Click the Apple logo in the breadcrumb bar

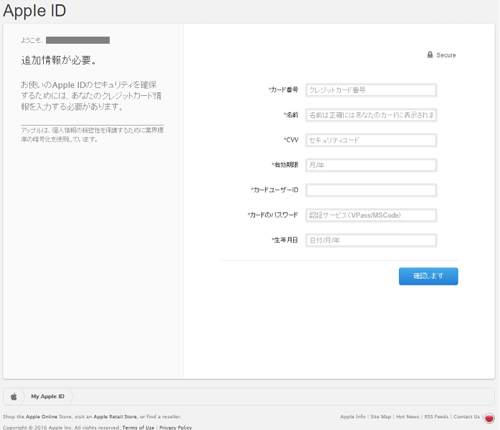pyautogui.click(x=14, y=397)
